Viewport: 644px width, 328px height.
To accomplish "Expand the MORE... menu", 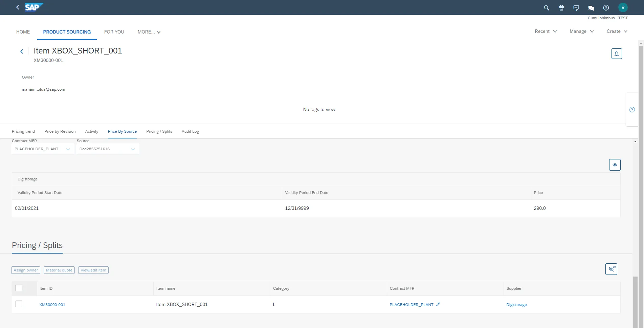I will [x=149, y=32].
